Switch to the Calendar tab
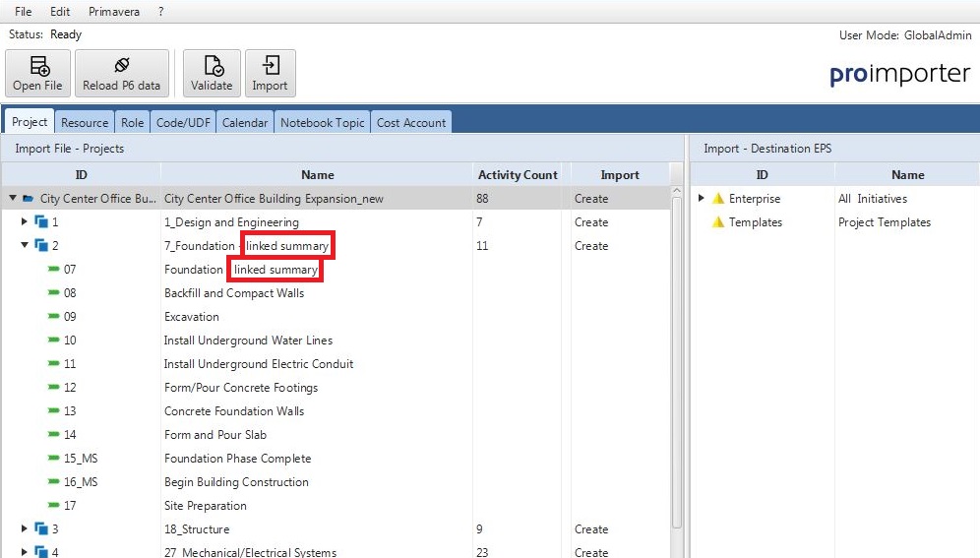This screenshot has height=558, width=980. [x=245, y=122]
